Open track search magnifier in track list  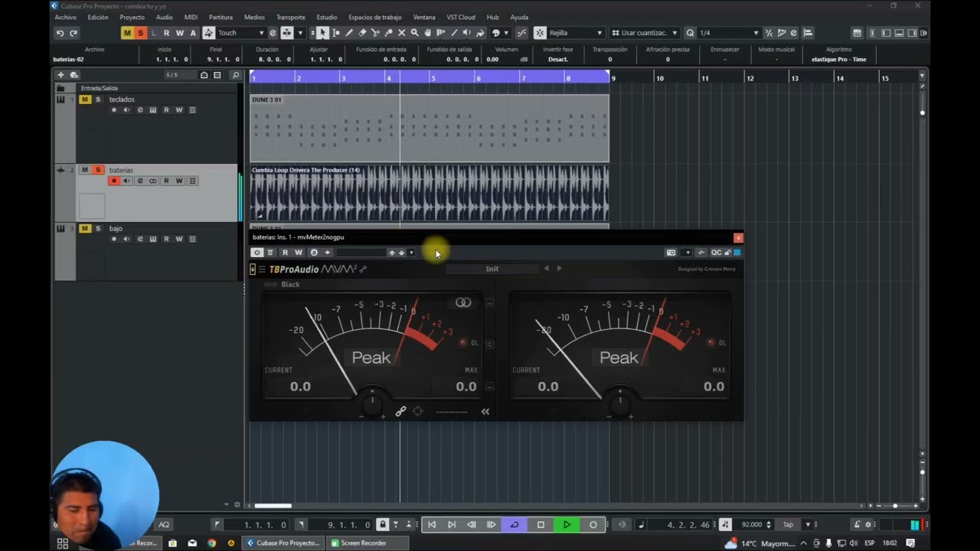[236, 75]
